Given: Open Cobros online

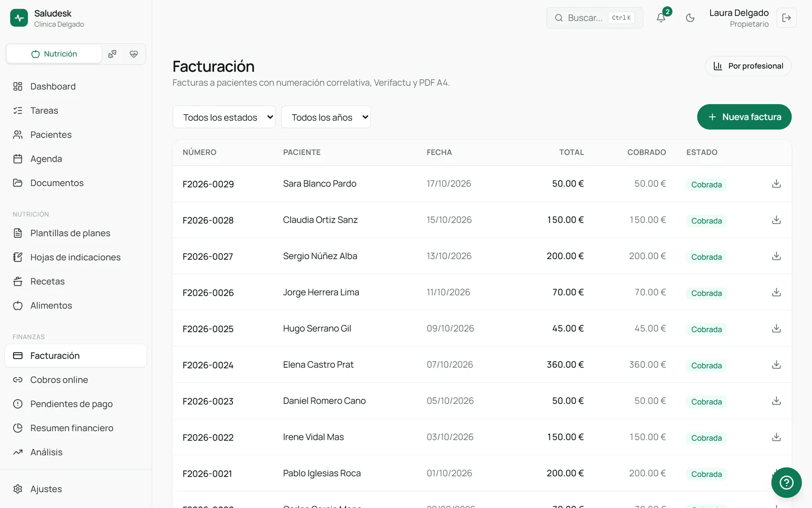Looking at the screenshot, I should point(76,380).
